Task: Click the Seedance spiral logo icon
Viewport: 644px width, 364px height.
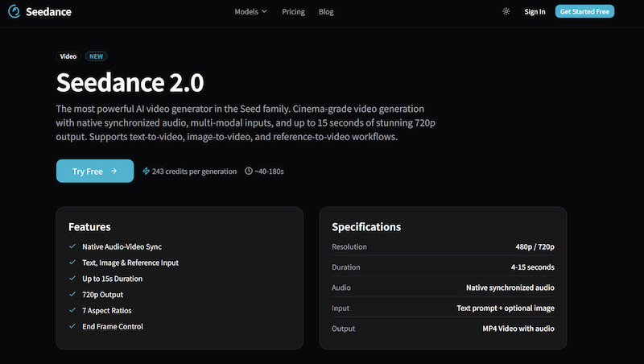Action: coord(14,11)
